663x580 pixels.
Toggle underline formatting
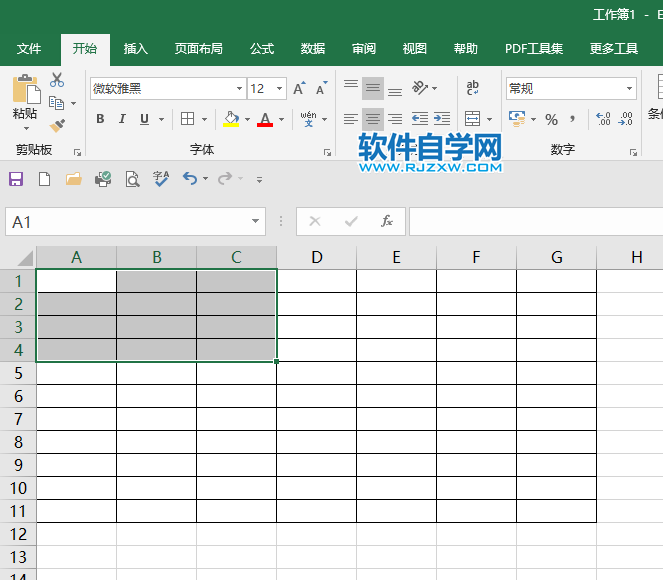point(144,119)
